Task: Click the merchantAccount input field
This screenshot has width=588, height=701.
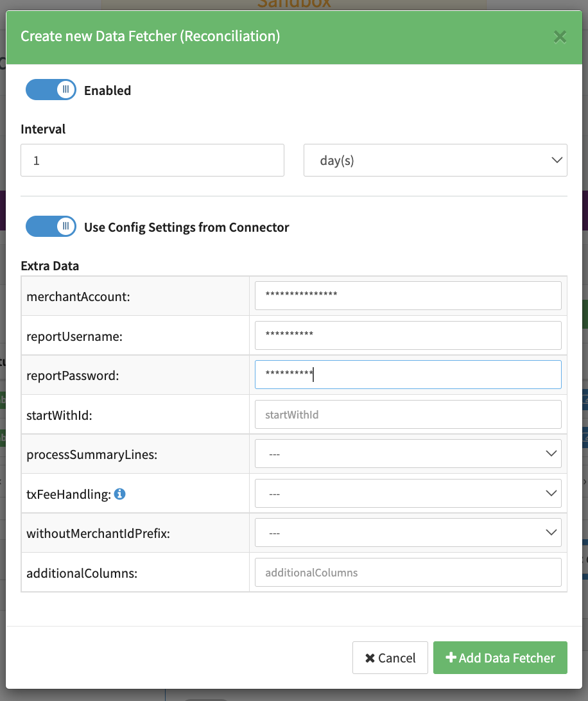Action: pos(408,295)
